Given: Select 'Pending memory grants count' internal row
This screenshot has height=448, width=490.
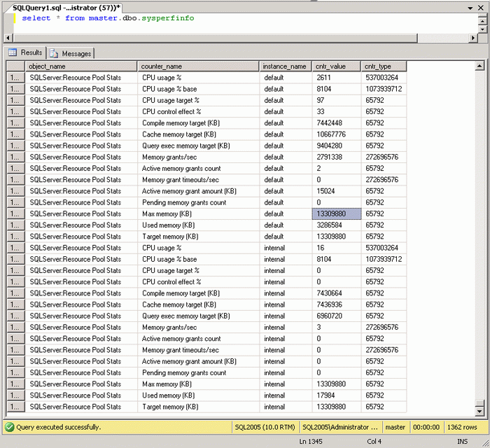Looking at the screenshot, I should pos(198,372).
